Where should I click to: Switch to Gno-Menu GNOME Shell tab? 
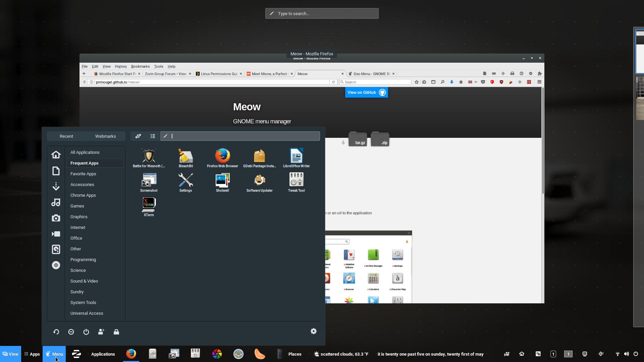click(371, 74)
